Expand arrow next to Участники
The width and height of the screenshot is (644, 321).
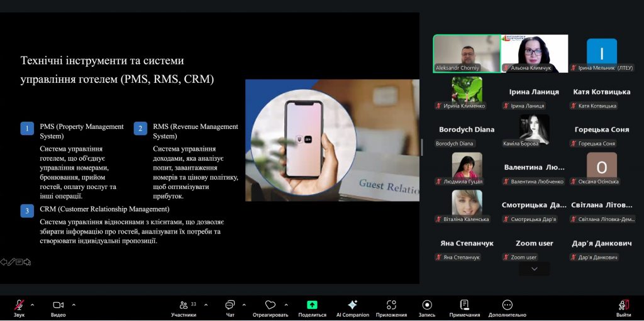pyautogui.click(x=206, y=305)
